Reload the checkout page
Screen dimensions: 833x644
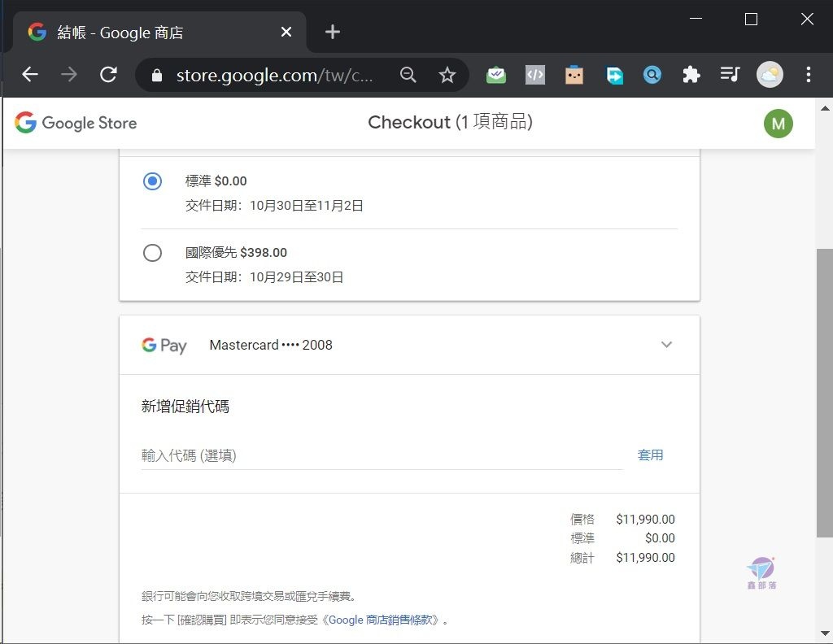coord(109,75)
